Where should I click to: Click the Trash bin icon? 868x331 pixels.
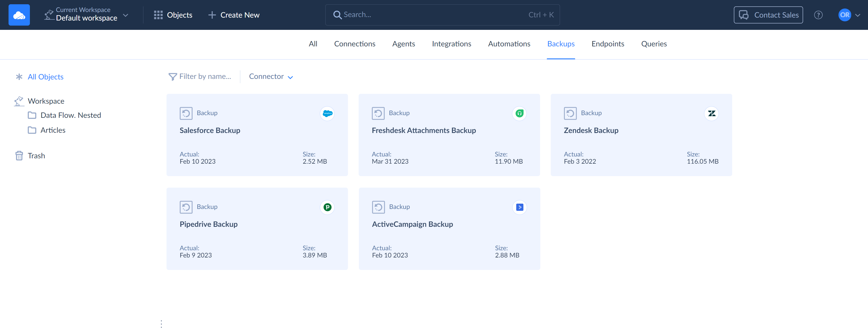pos(19,155)
